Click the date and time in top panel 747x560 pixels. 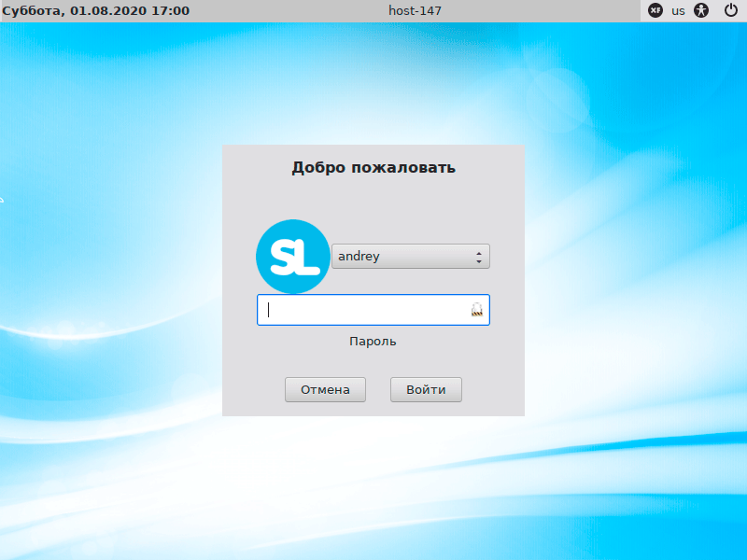96,11
